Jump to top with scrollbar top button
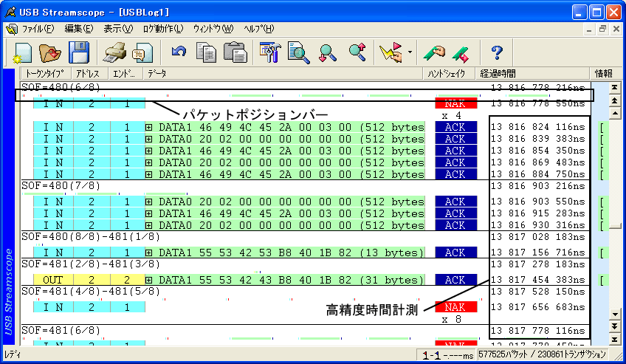Image resolution: width=626 pixels, height=364 pixels. pyautogui.click(x=614, y=87)
